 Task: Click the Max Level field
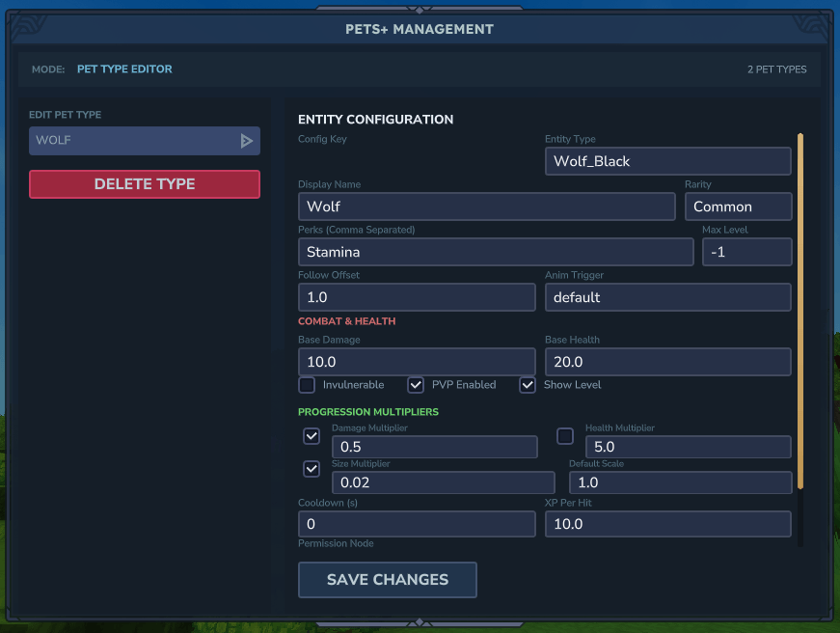747,251
